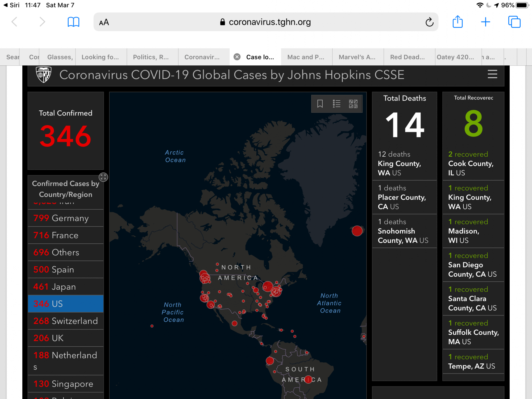
Task: Click the red case marker near Iceland
Action: 357,231
